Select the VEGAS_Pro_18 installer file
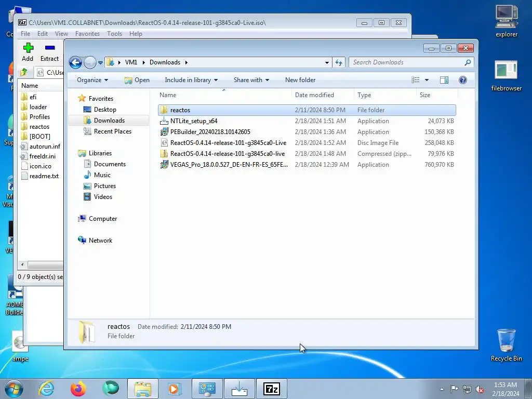 pos(307,165)
